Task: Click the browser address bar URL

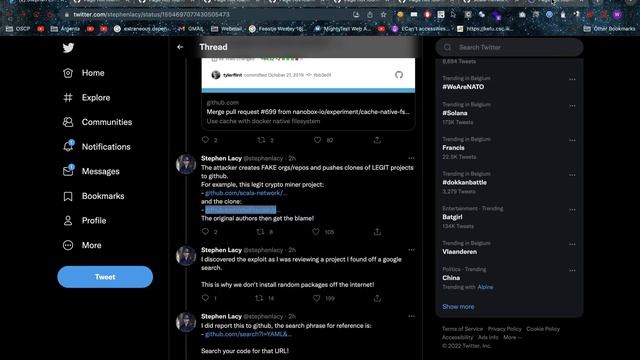Action: pos(151,15)
